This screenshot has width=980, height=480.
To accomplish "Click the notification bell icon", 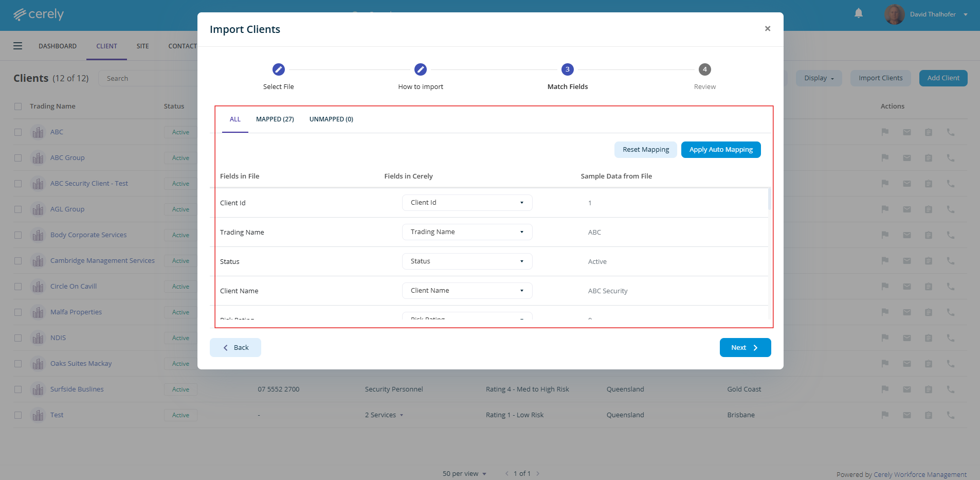I will [858, 13].
